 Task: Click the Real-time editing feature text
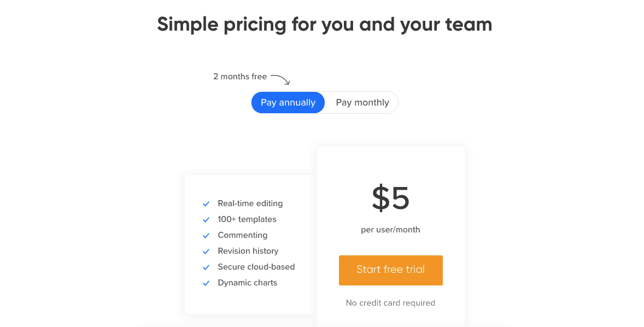coord(250,203)
